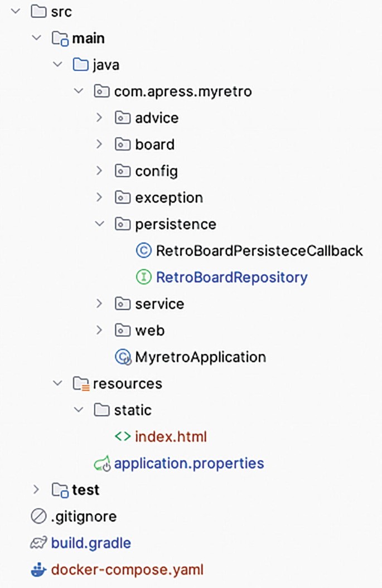Click the interface icon beside RetroBoardRepository

tap(143, 277)
